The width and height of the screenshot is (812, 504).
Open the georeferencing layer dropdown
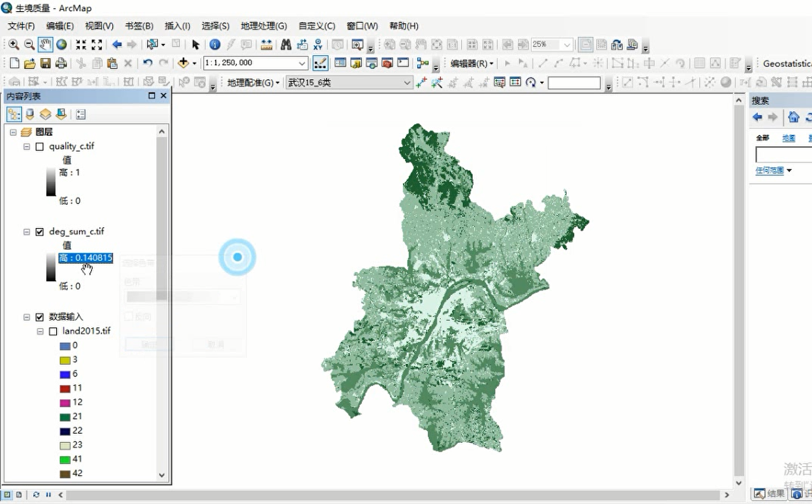pos(407,82)
